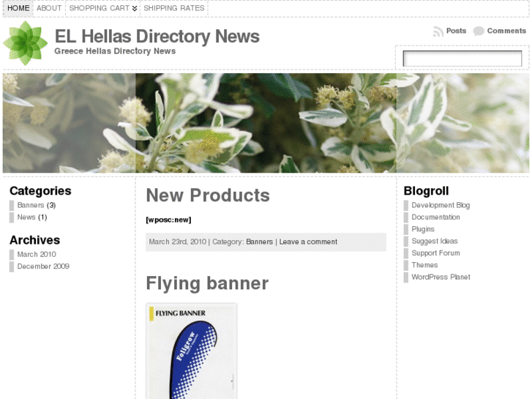
Task: Click the Archives sidebar heading
Action: pyautogui.click(x=34, y=240)
